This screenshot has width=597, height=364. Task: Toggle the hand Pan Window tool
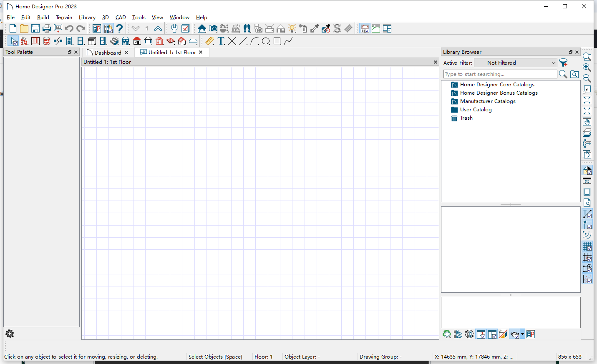(587, 122)
